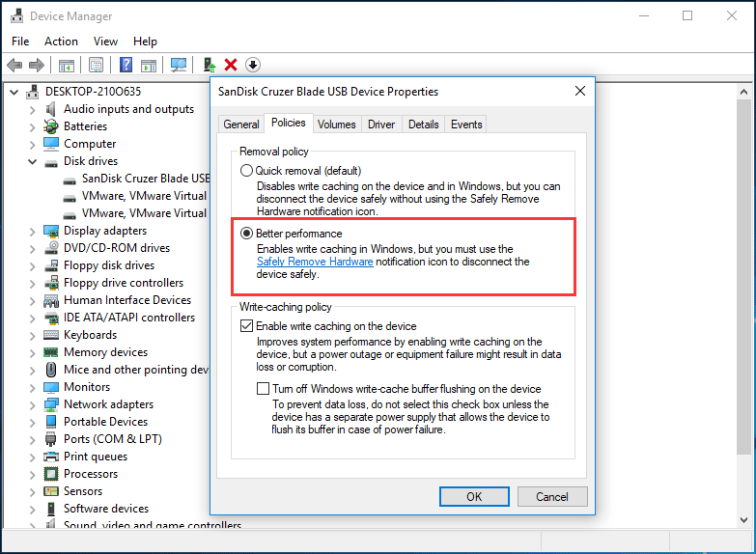The height and width of the screenshot is (554, 756).
Task: Collapse the DESKTOP-21OO635 root node
Action: [14, 92]
